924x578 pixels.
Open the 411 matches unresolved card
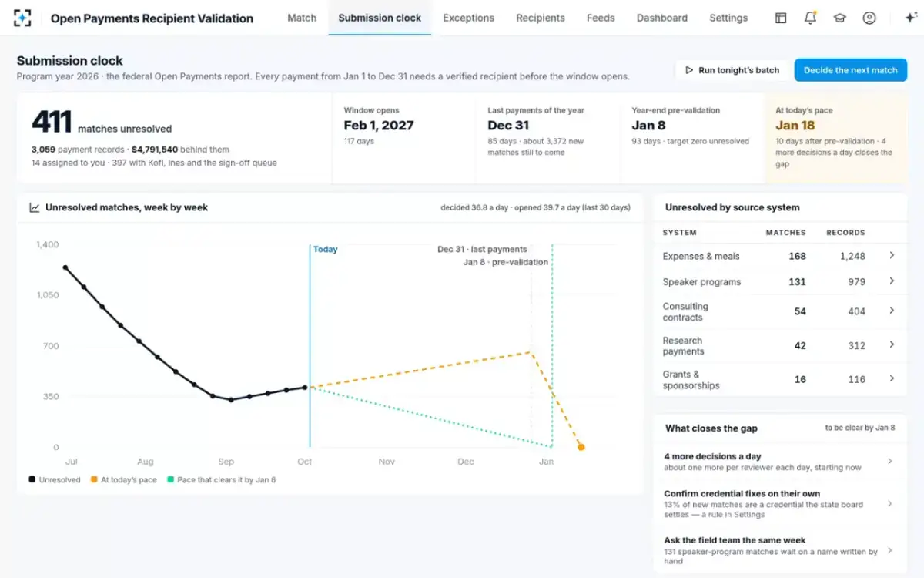pos(174,138)
